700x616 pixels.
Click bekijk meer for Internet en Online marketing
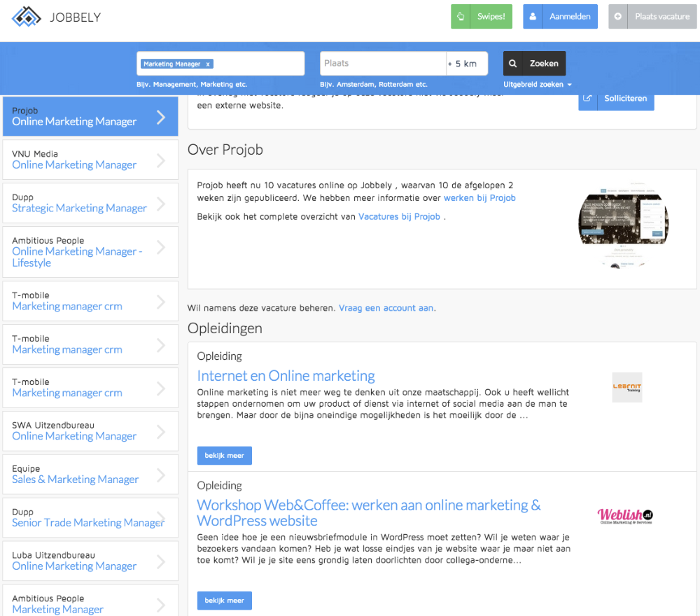[x=225, y=455]
